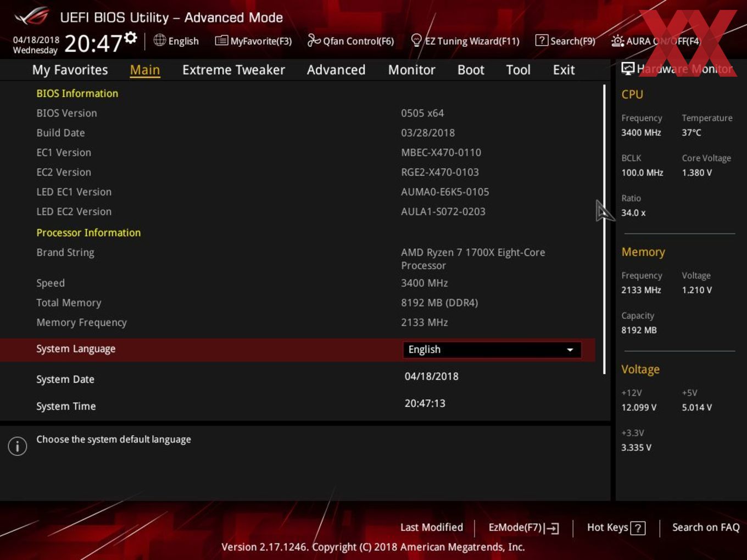
Task: Launch EZ Tuning Wizard(F11)
Action: coord(465,41)
